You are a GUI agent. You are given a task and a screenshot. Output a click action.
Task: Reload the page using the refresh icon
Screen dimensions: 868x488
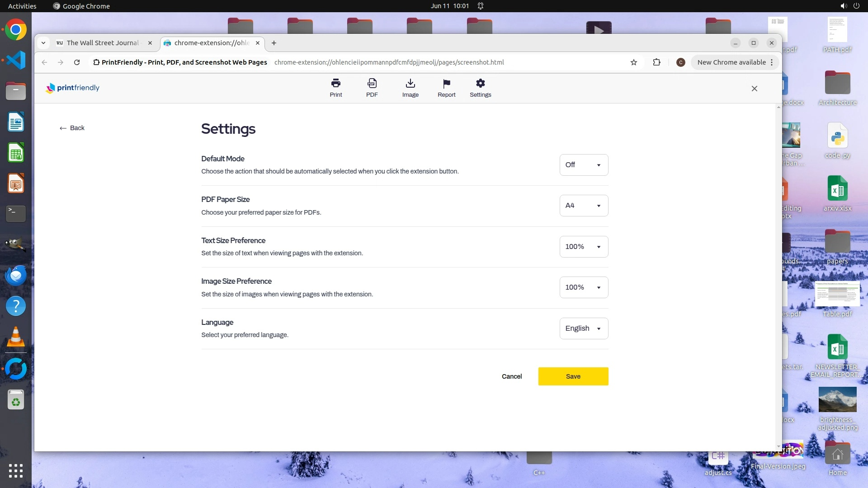(77, 62)
